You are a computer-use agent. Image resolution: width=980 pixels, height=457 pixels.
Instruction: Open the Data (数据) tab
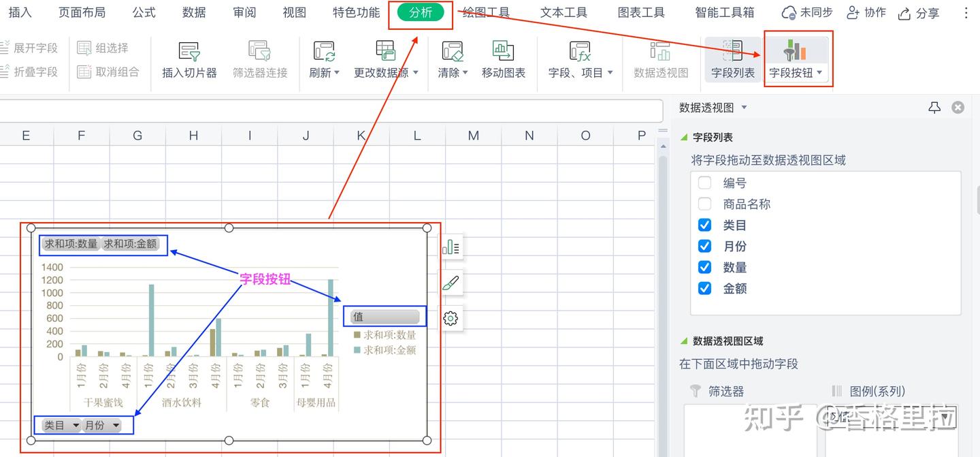point(194,12)
